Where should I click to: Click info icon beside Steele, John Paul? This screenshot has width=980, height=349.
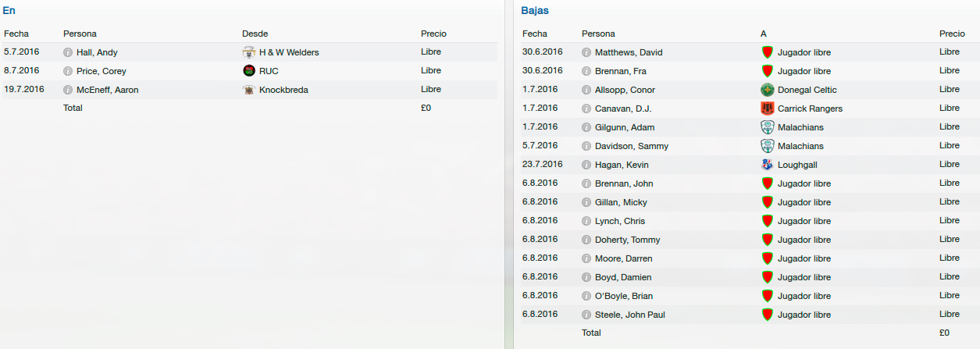tap(586, 315)
